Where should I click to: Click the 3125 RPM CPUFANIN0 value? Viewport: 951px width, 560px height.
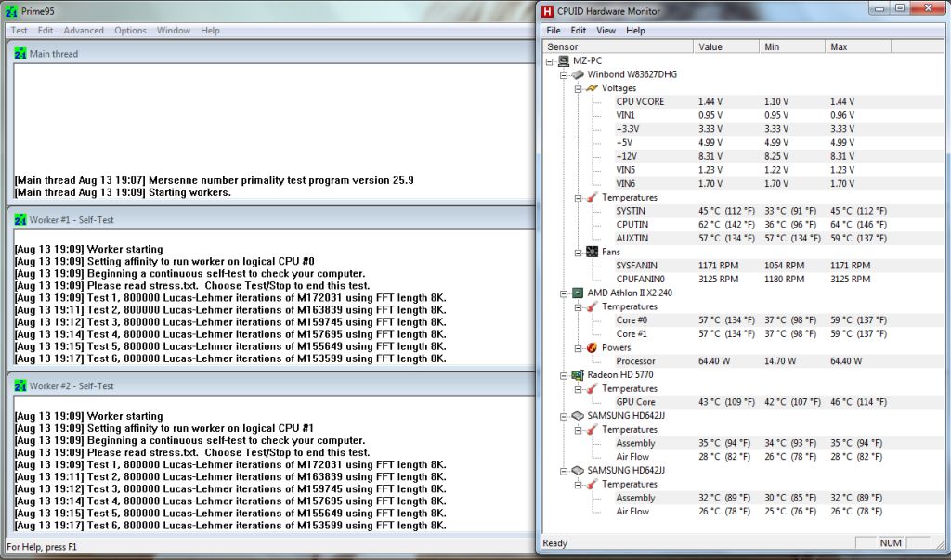point(718,280)
